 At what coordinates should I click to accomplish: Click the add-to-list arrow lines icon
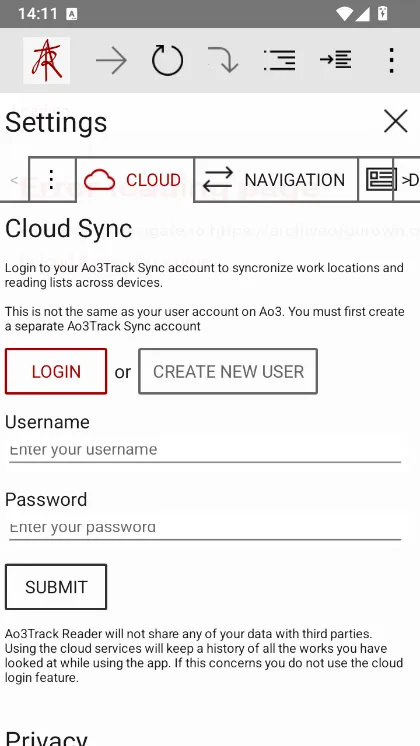[336, 60]
